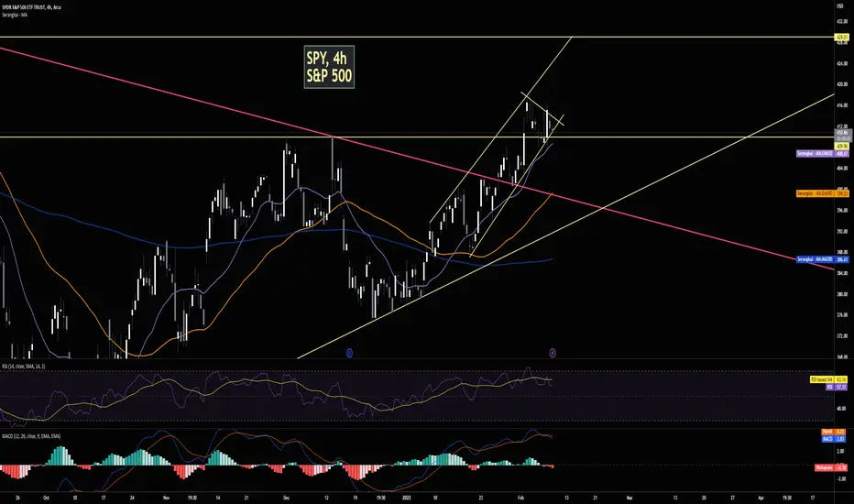The image size is (854, 504).
Task: Click the orange Signal value label
Action: (834, 432)
